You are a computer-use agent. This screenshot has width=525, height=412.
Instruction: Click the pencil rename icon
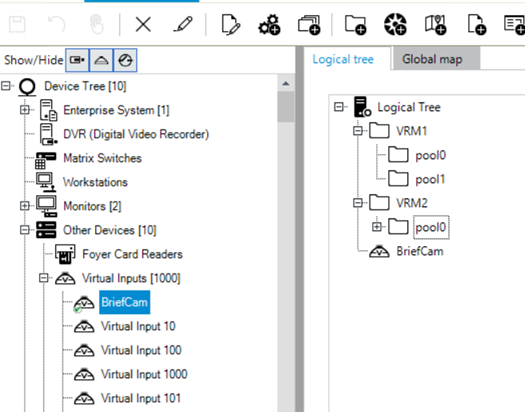[x=183, y=24]
